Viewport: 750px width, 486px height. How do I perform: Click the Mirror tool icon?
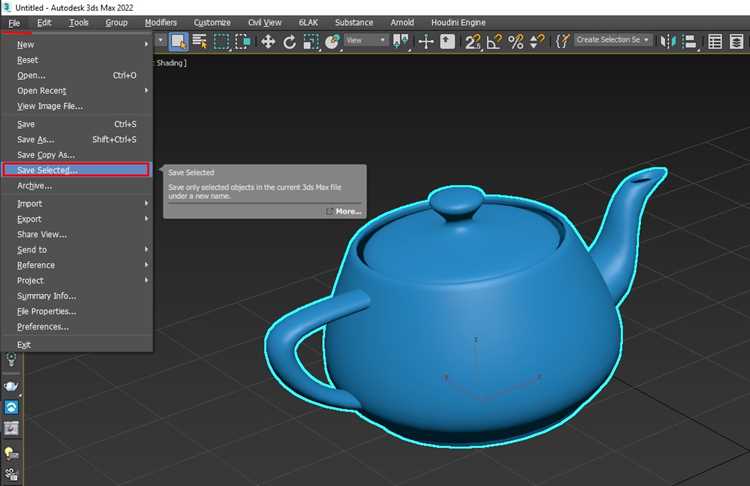pyautogui.click(x=667, y=42)
